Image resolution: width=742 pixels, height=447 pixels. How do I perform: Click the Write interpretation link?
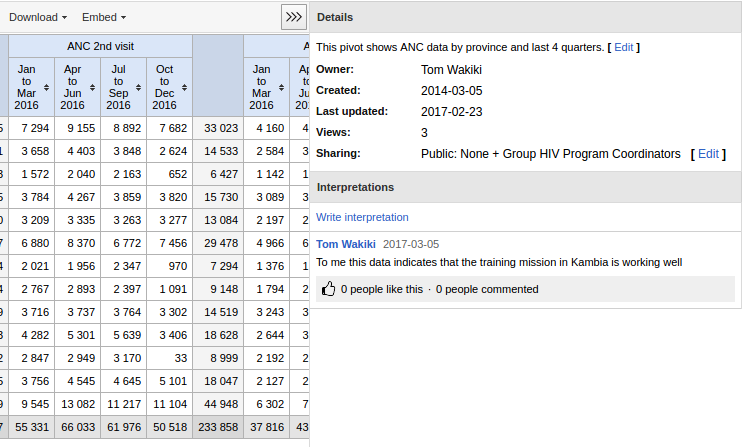(362, 217)
